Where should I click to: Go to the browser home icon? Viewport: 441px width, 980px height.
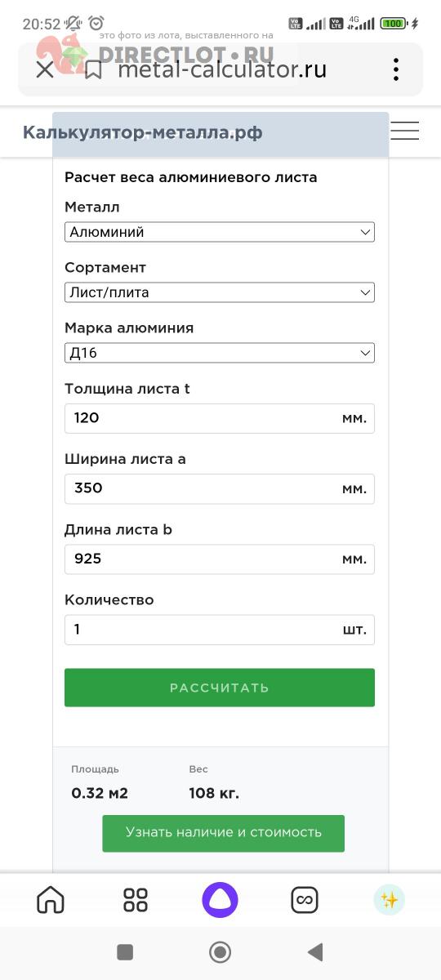(x=51, y=900)
